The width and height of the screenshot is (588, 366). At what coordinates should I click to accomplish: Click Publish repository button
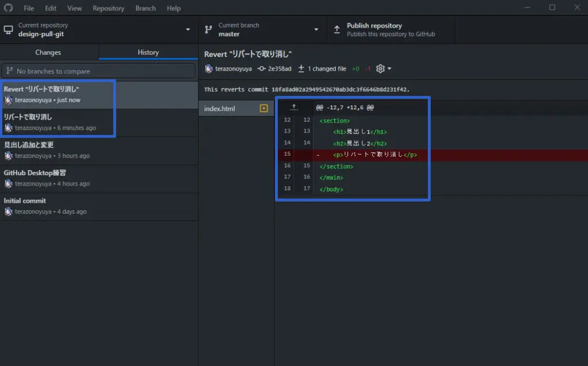(390, 30)
